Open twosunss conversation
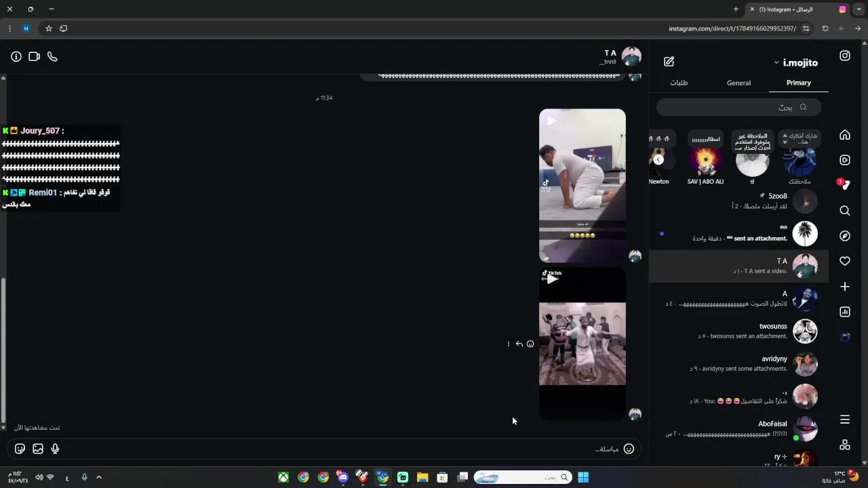This screenshot has width=868, height=488. click(738, 331)
